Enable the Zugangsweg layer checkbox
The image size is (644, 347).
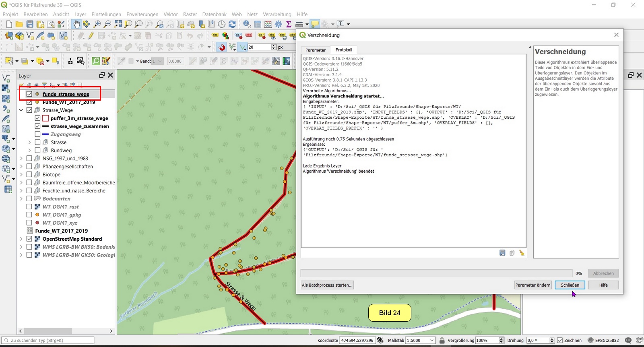click(x=37, y=134)
